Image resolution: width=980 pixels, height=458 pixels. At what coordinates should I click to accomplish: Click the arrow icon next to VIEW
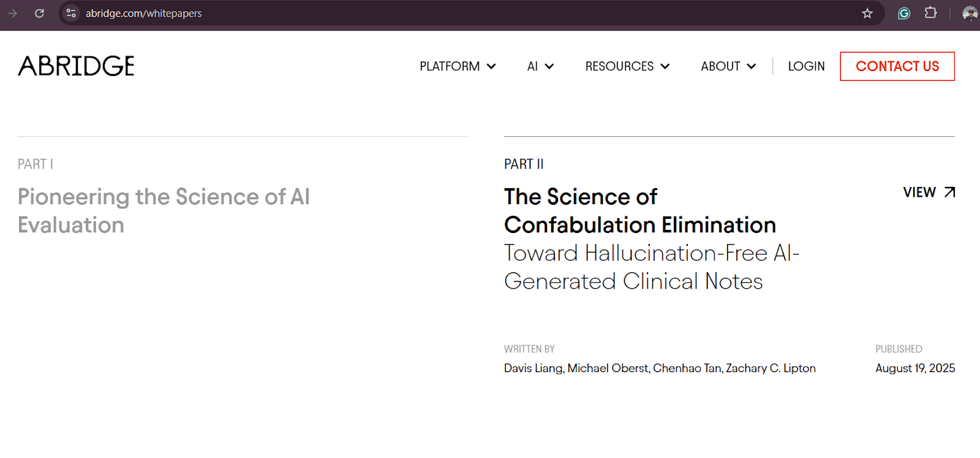(x=949, y=193)
